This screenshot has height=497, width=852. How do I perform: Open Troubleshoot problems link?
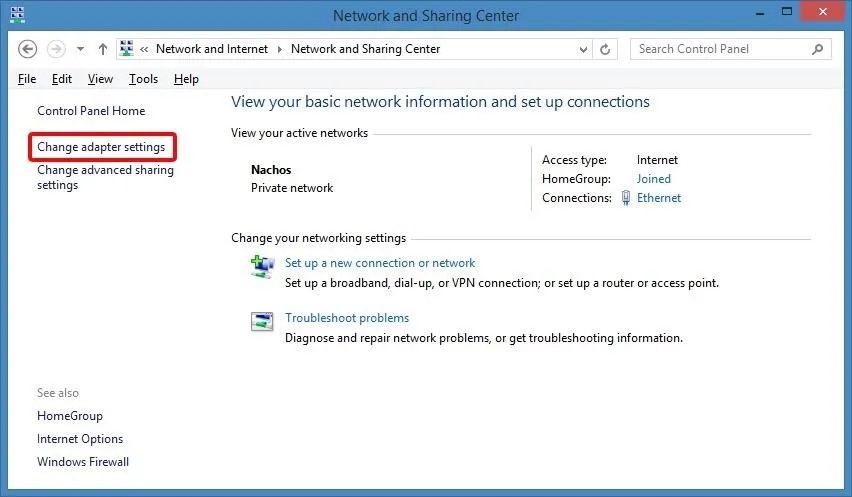coord(347,318)
